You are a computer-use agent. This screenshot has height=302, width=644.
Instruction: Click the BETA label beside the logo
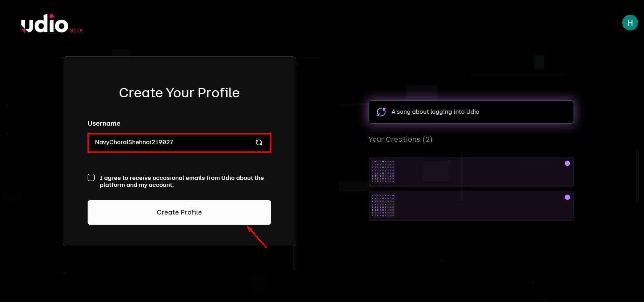76,31
